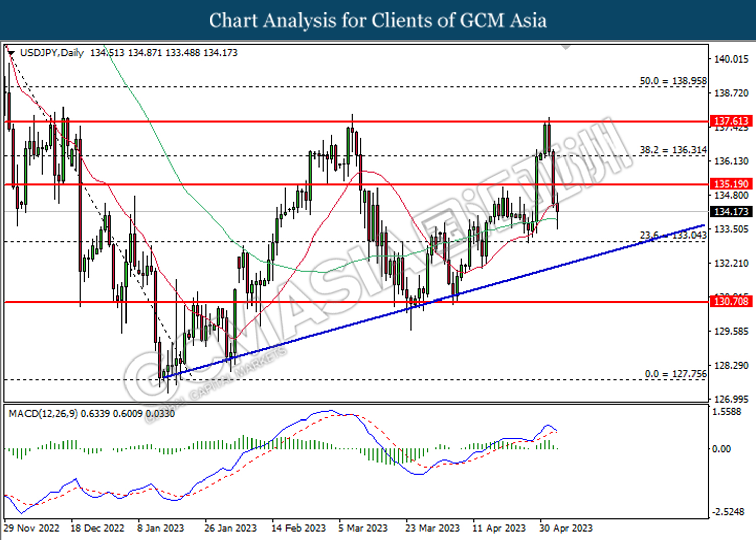Click the date label 29 Nov 2022

(x=31, y=528)
